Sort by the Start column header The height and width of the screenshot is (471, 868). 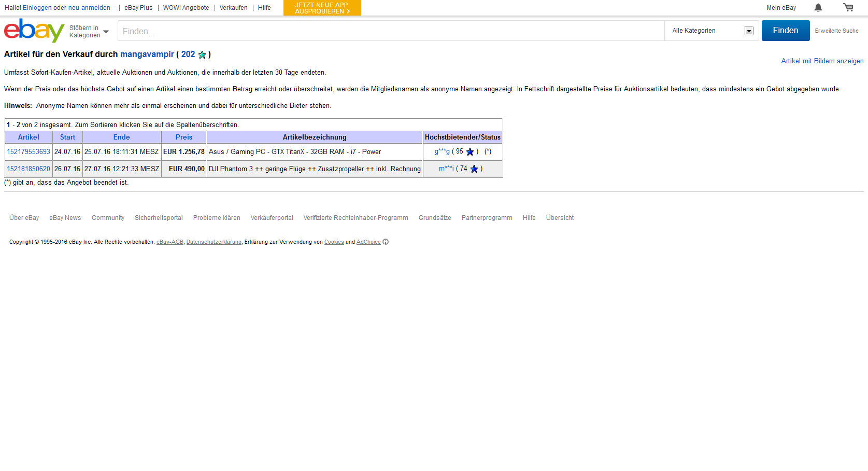pyautogui.click(x=67, y=137)
